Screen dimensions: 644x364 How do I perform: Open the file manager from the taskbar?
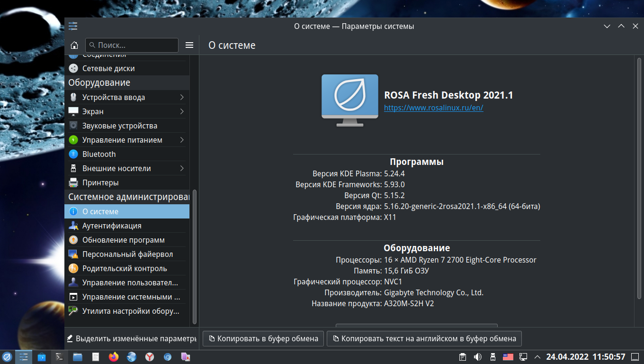78,356
